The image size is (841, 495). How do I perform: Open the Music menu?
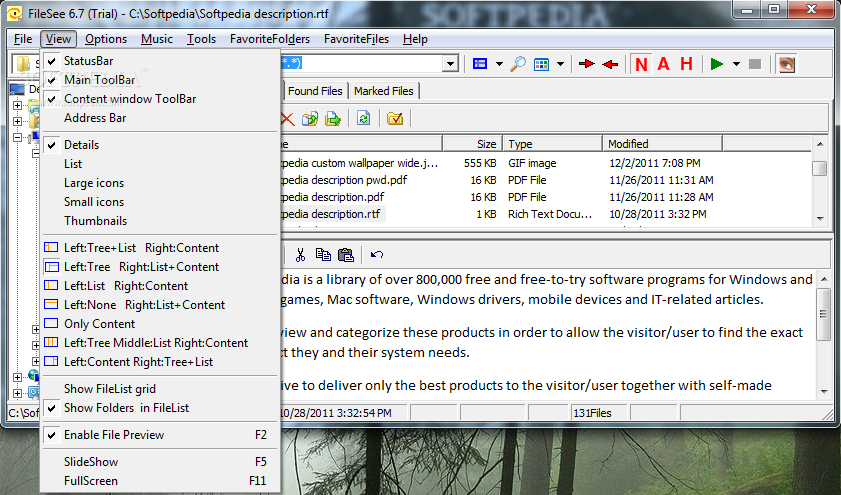coord(157,39)
